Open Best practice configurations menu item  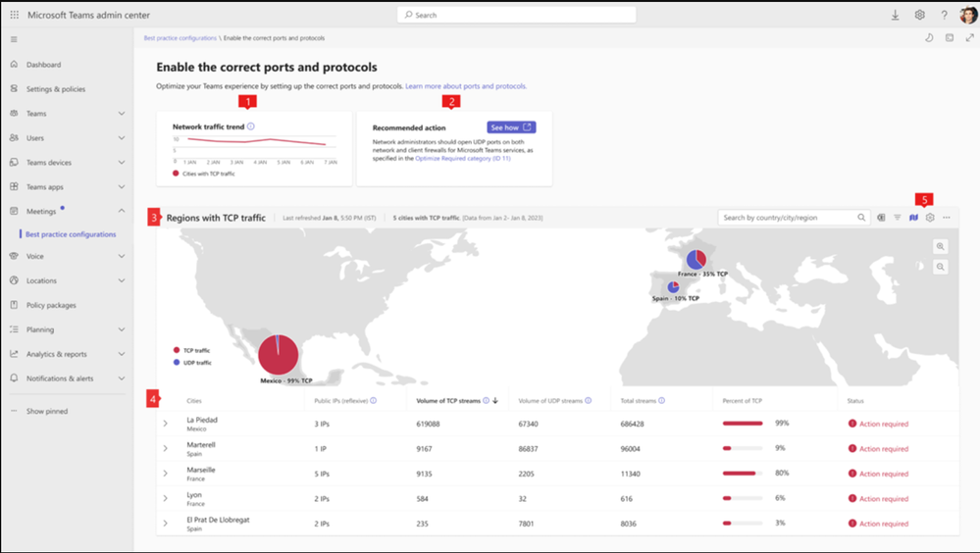coord(71,234)
